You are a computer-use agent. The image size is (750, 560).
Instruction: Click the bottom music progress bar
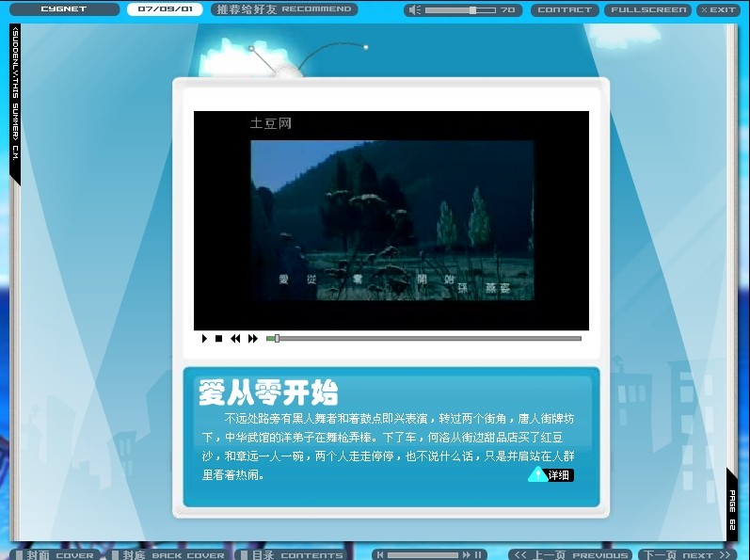[x=423, y=555]
